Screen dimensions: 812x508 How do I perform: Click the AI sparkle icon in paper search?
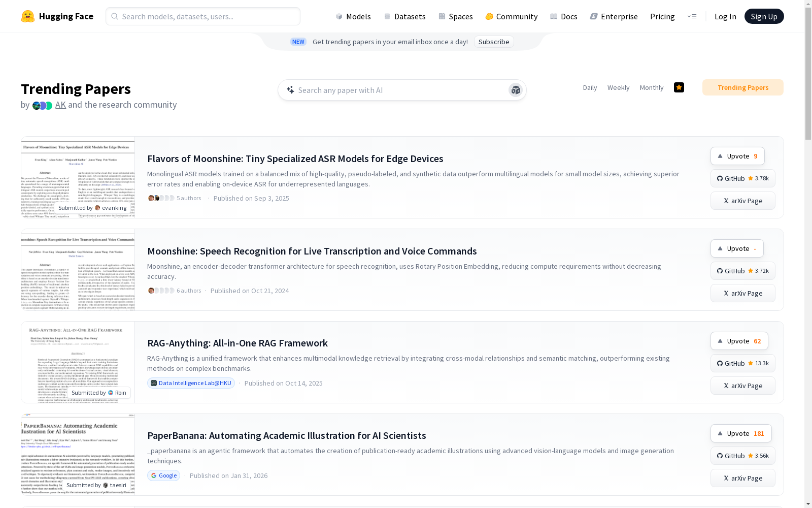pos(290,90)
